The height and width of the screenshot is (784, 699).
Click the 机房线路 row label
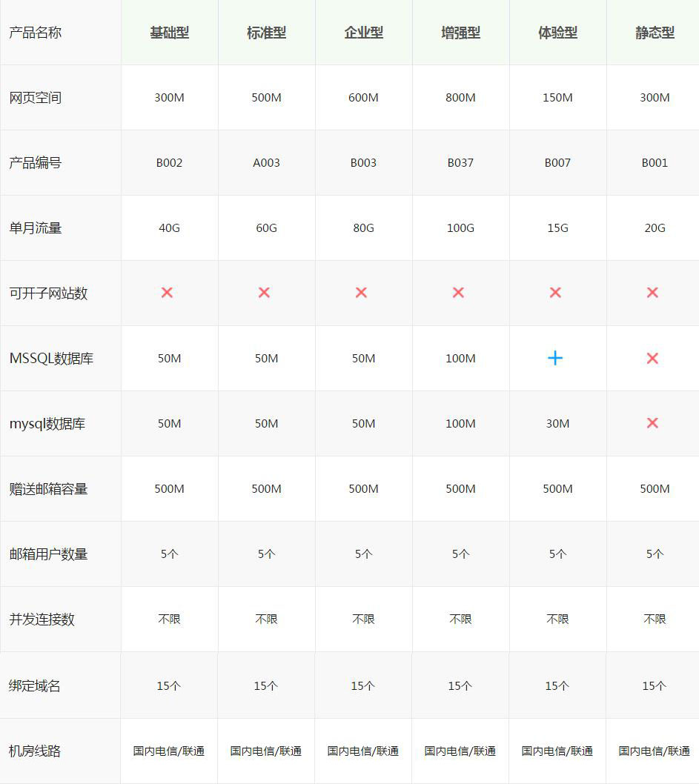pos(35,751)
